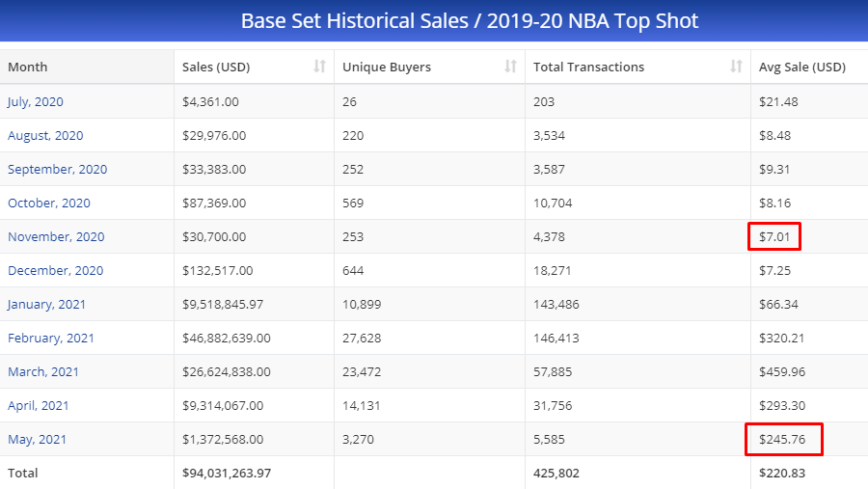
Task: Select unique buyers value 569
Action: click(353, 204)
